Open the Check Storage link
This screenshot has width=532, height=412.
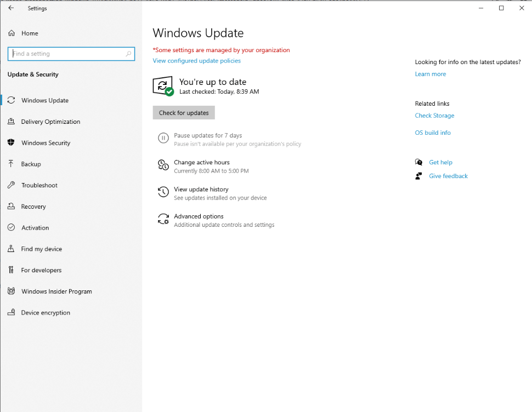point(434,116)
